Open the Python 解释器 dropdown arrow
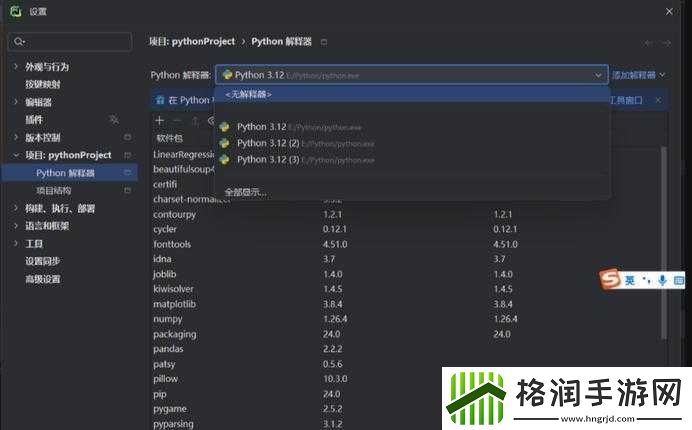 [x=598, y=74]
